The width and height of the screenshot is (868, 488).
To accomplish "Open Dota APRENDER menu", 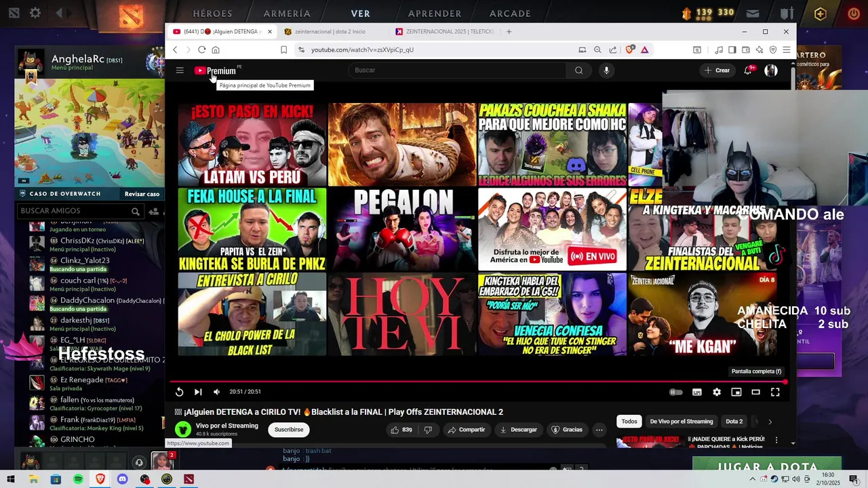I will pyautogui.click(x=435, y=14).
